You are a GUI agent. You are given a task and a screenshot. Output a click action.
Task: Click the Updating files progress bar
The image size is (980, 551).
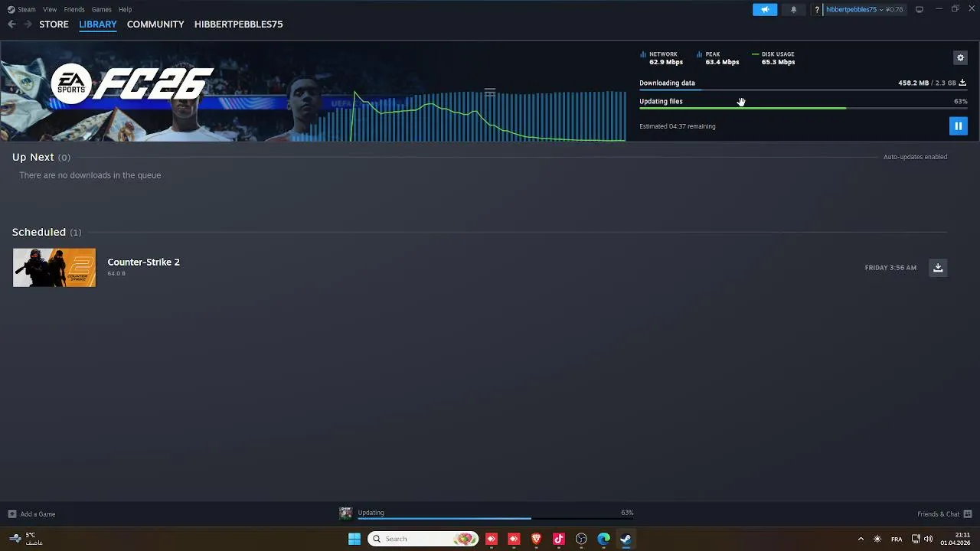tap(803, 108)
